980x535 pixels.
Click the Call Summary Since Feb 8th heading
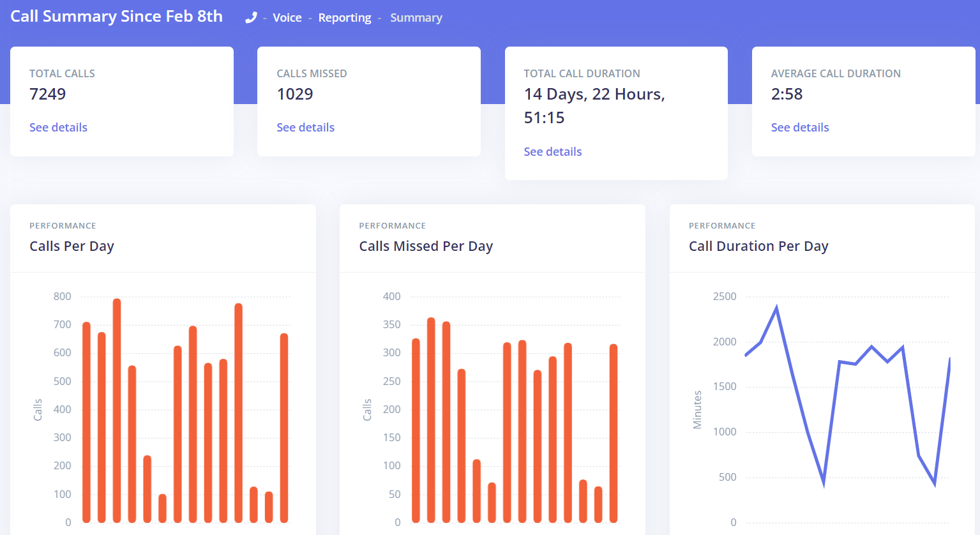point(116,17)
